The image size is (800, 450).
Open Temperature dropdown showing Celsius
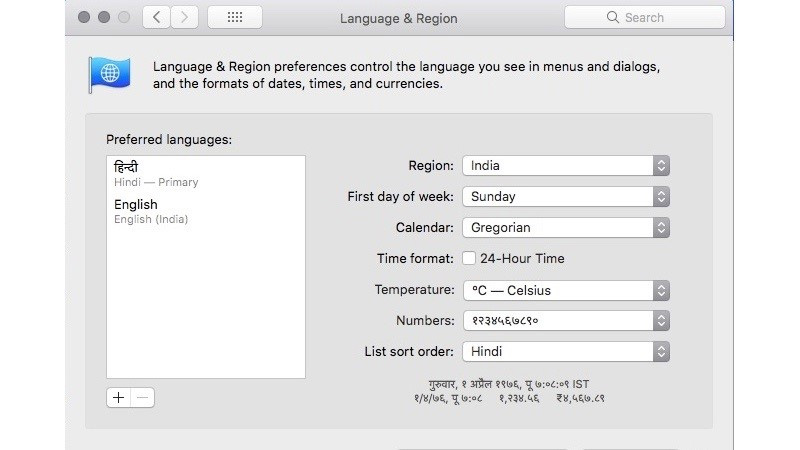[565, 290]
